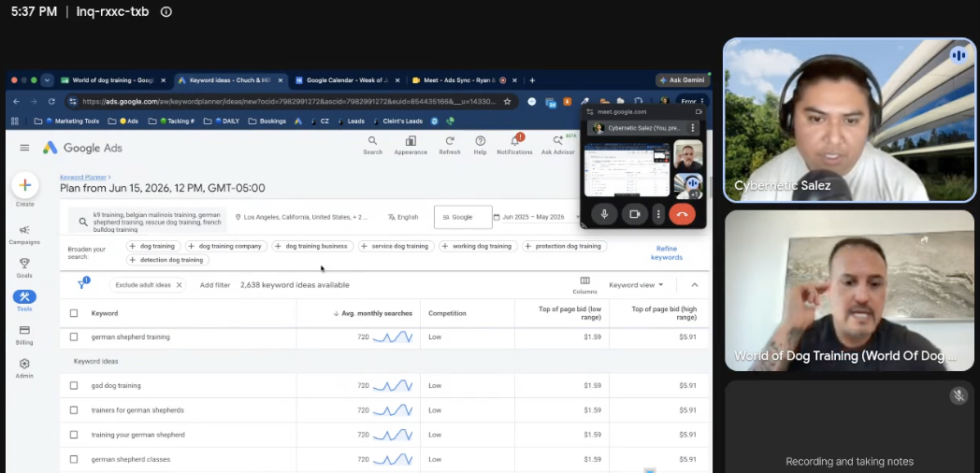
Task: Open the Help menu
Action: [480, 145]
